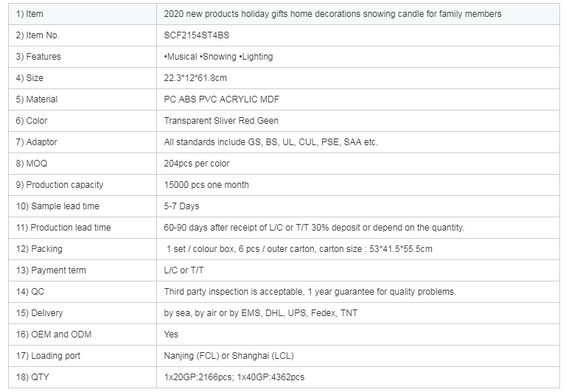This screenshot has width=566, height=392.
Task: Click the Musical Snowing Lighting features text
Action: (208, 57)
